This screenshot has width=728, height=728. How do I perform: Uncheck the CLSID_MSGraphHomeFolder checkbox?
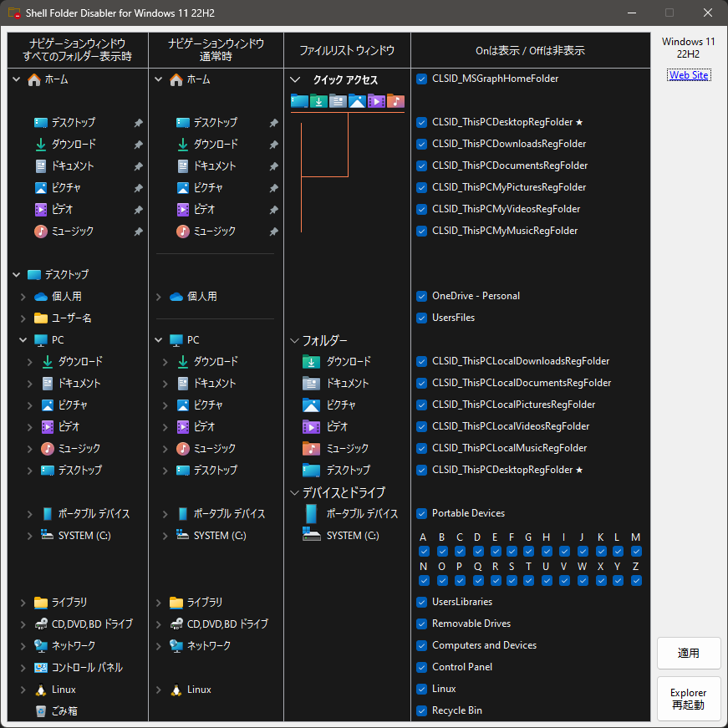click(421, 79)
